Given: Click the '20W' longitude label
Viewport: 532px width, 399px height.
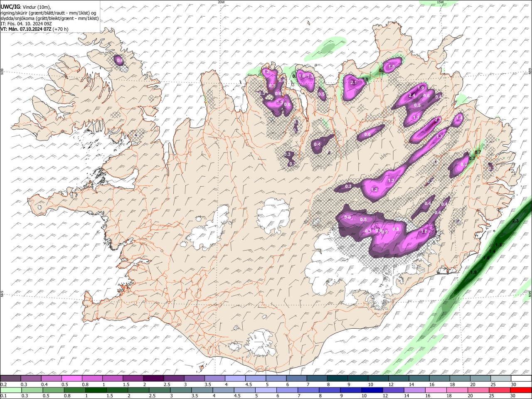Looking at the screenshot, I should (221, 2).
